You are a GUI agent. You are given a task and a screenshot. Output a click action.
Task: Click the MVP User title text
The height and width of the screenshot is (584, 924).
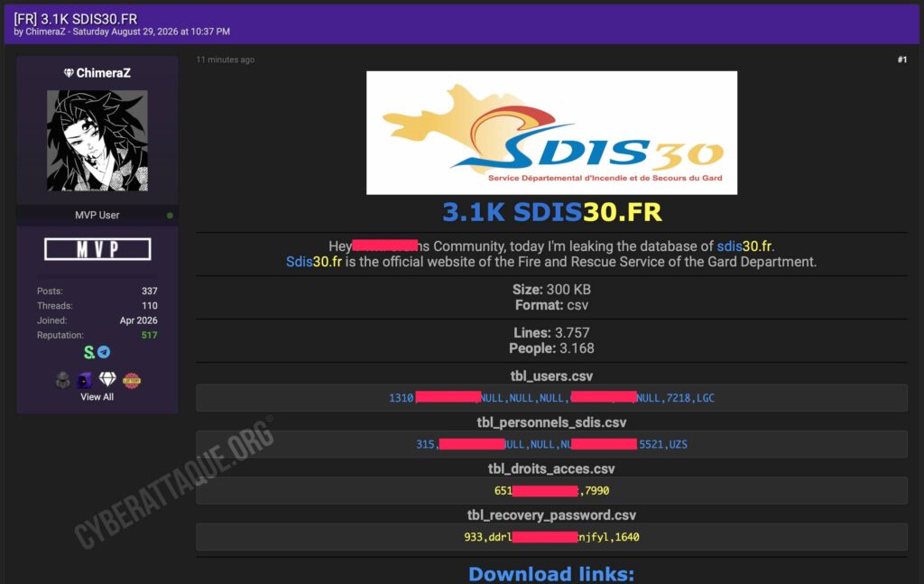[97, 215]
